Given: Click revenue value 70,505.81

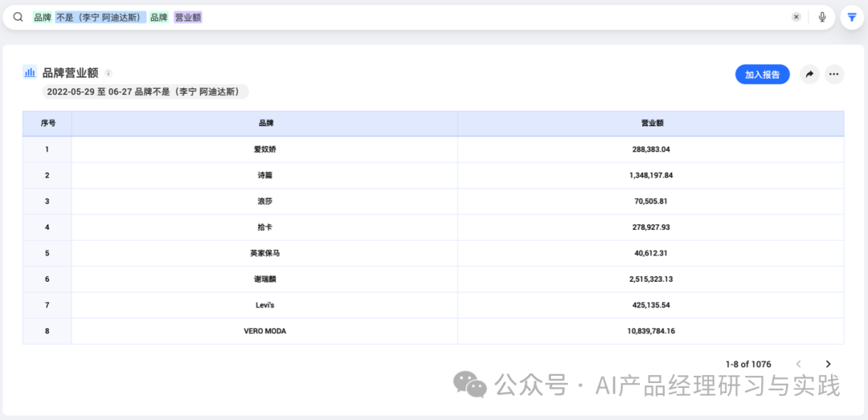Looking at the screenshot, I should (652, 202).
